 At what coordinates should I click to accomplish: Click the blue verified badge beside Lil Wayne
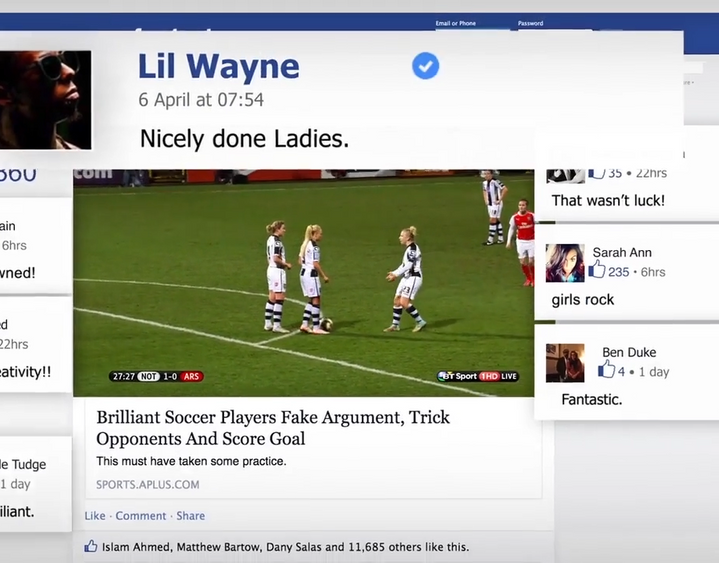(x=426, y=66)
